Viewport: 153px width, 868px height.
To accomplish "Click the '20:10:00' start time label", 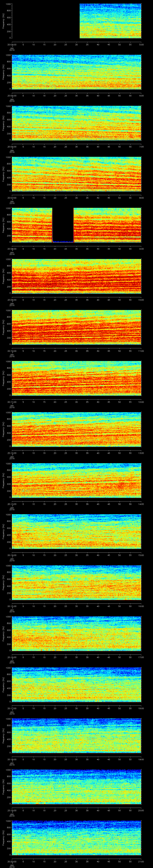I will tap(12, 351).
